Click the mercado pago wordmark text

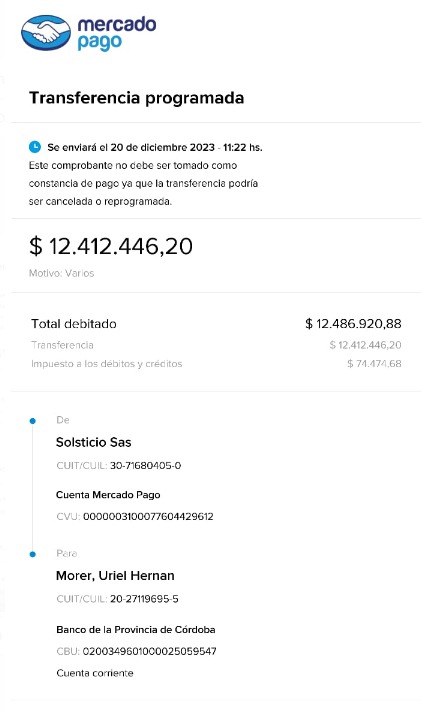(x=117, y=33)
